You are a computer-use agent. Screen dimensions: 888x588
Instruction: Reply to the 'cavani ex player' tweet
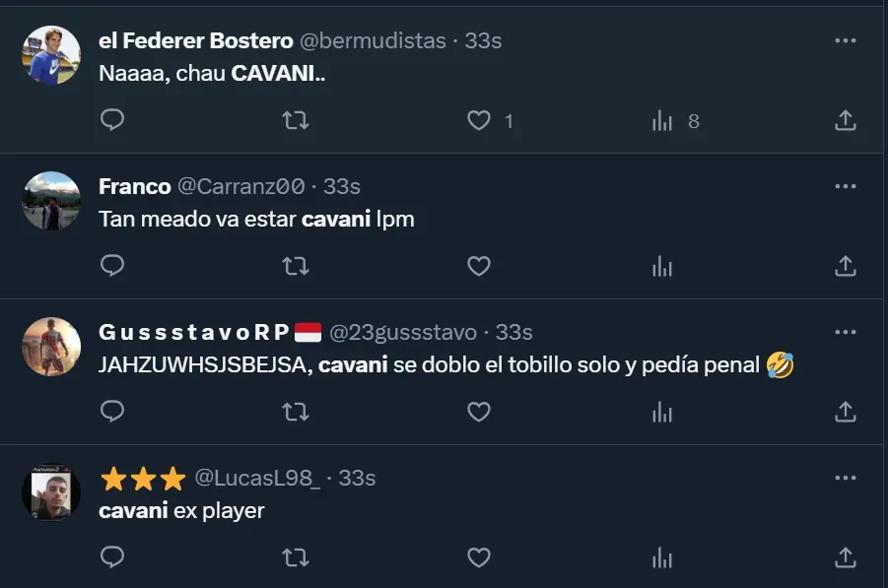(x=113, y=557)
